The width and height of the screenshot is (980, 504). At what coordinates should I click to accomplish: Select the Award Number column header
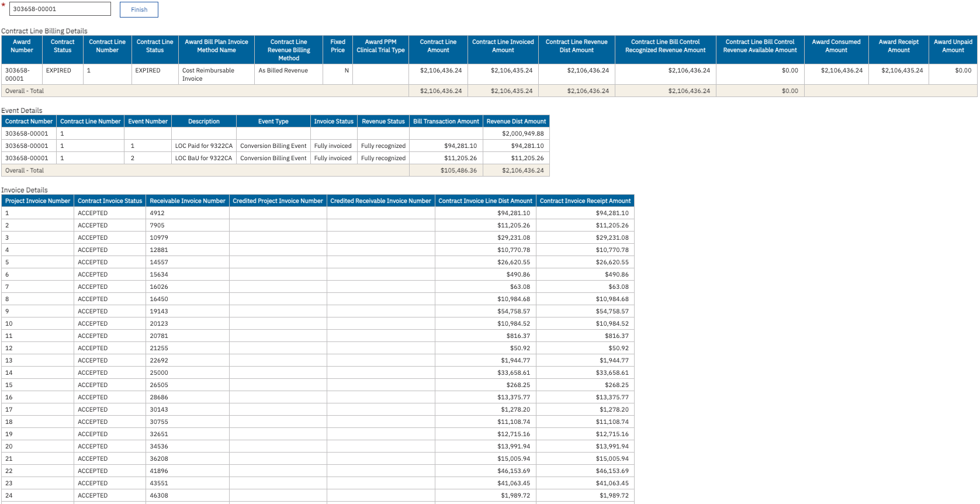(x=22, y=50)
